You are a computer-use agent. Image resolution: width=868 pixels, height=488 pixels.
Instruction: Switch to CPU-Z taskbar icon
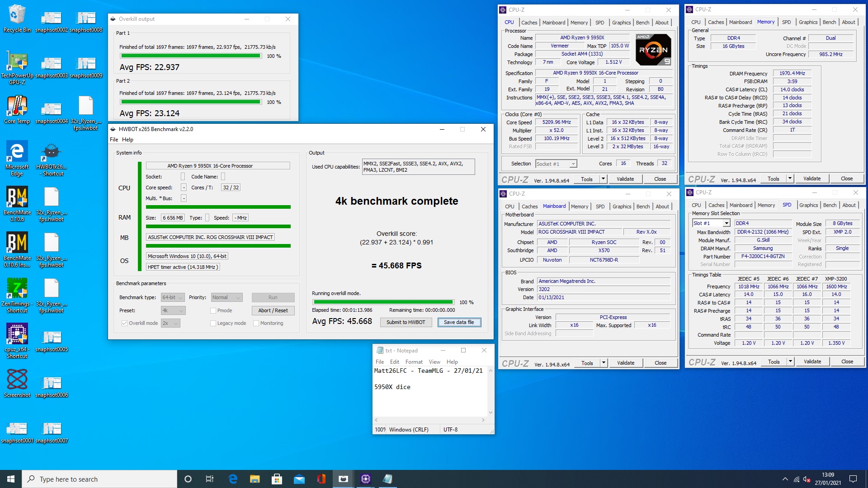(x=365, y=479)
